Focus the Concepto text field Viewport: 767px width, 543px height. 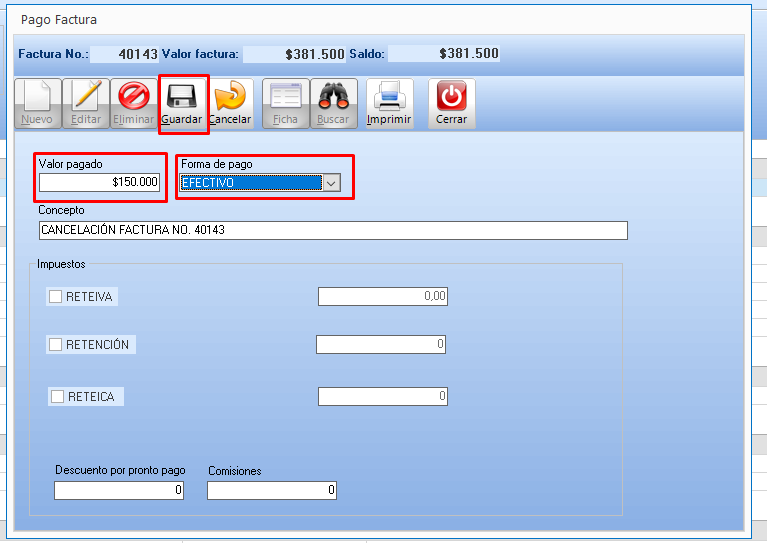pyautogui.click(x=332, y=230)
